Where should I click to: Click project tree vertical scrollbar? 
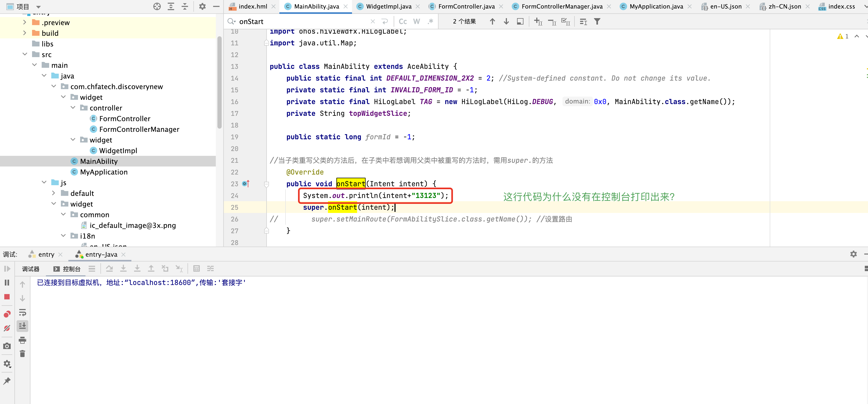[219, 82]
